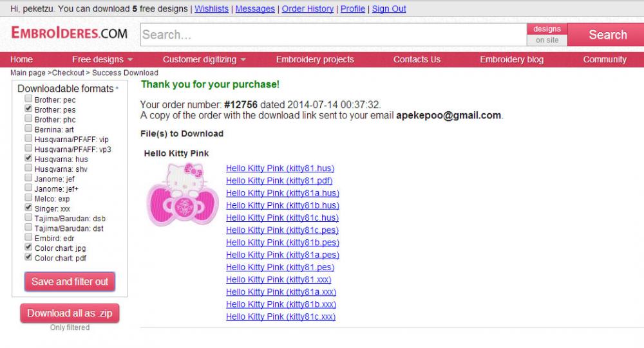Viewport: 644px width, 348px height.
Task: Expand the Free designs dropdown menu
Action: tap(102, 59)
